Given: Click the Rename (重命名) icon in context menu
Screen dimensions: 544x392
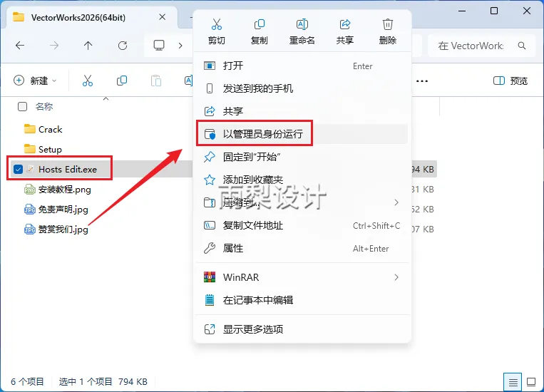Looking at the screenshot, I should coord(302,24).
